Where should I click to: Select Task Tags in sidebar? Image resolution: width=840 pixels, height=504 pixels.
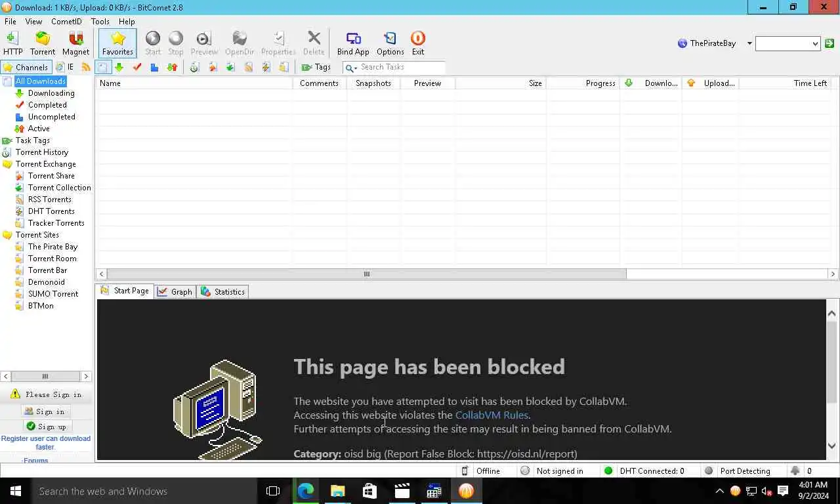pyautogui.click(x=33, y=140)
